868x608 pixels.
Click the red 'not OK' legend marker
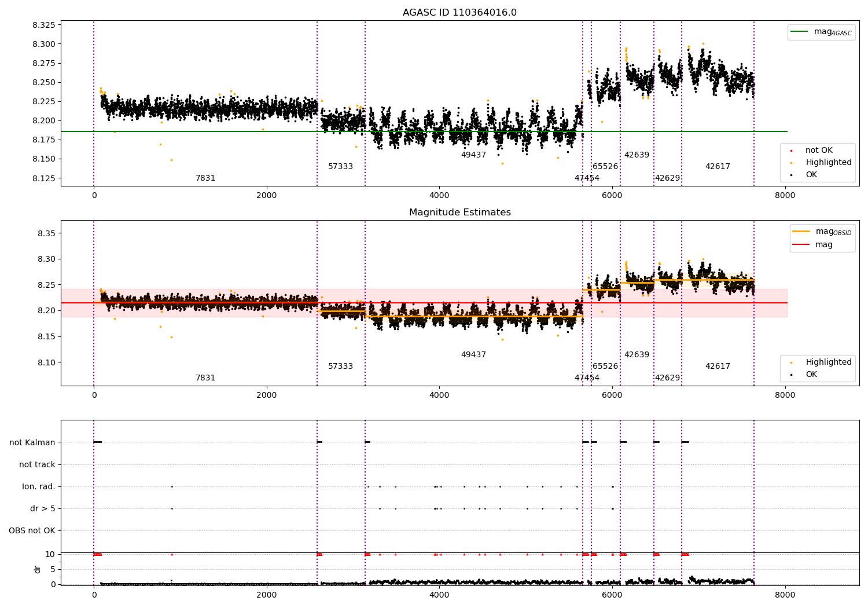791,151
